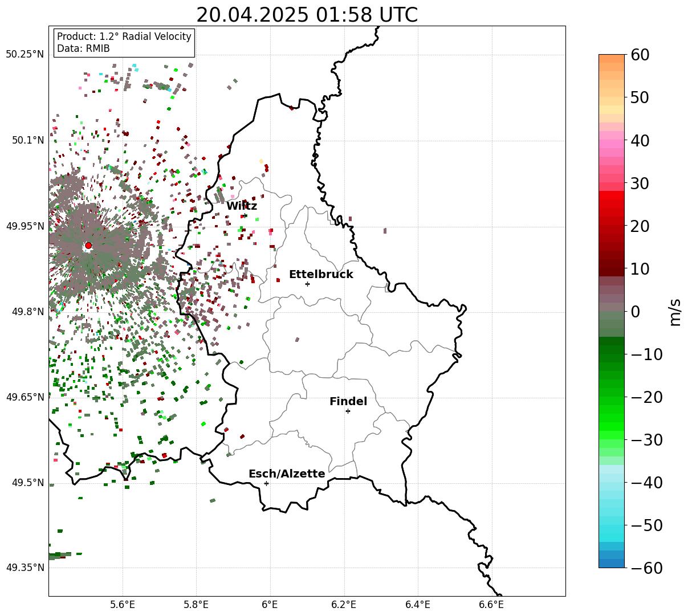Image resolution: width=688 pixels, height=616 pixels.
Task: Click the 6°E longitude tick label
Action: pyautogui.click(x=270, y=605)
